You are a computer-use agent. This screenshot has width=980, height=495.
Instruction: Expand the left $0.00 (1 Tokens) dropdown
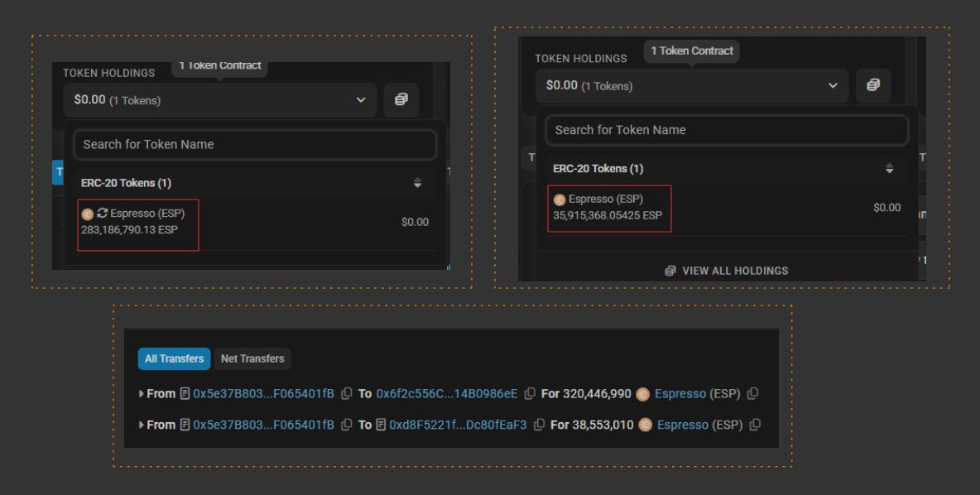click(220, 100)
